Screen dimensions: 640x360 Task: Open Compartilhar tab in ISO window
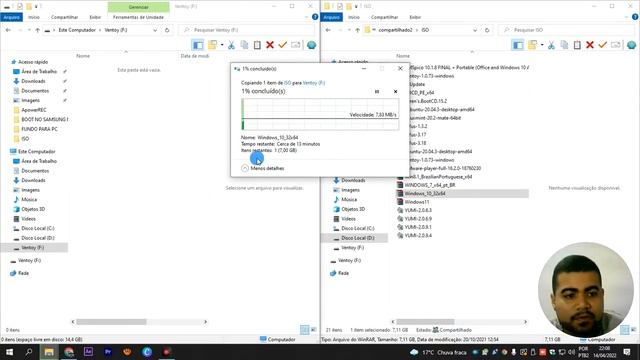click(x=384, y=17)
